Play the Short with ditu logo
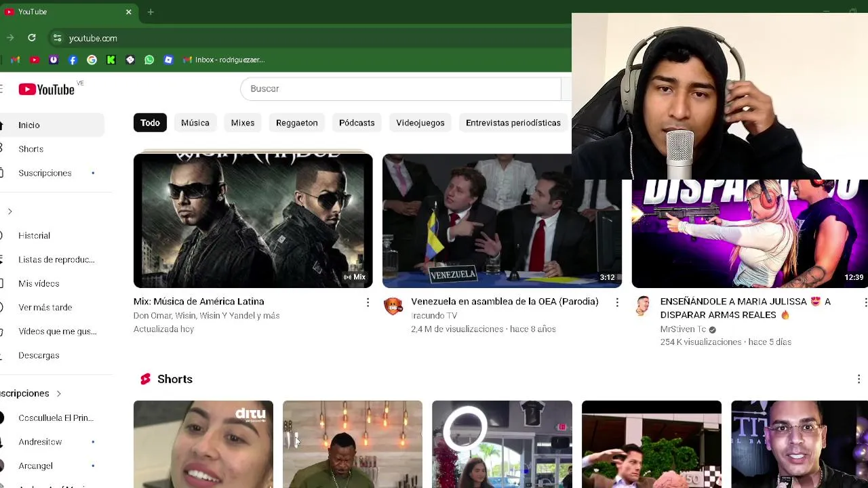 pos(203,445)
